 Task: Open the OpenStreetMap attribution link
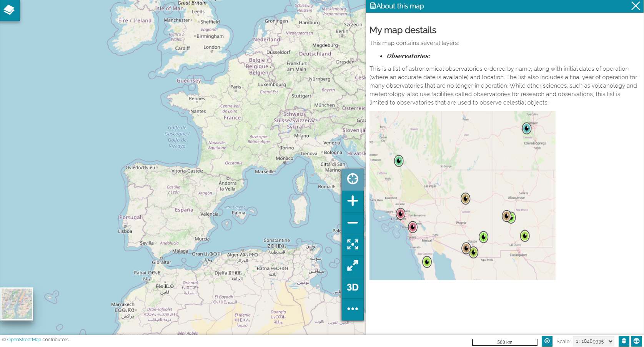coord(24,340)
